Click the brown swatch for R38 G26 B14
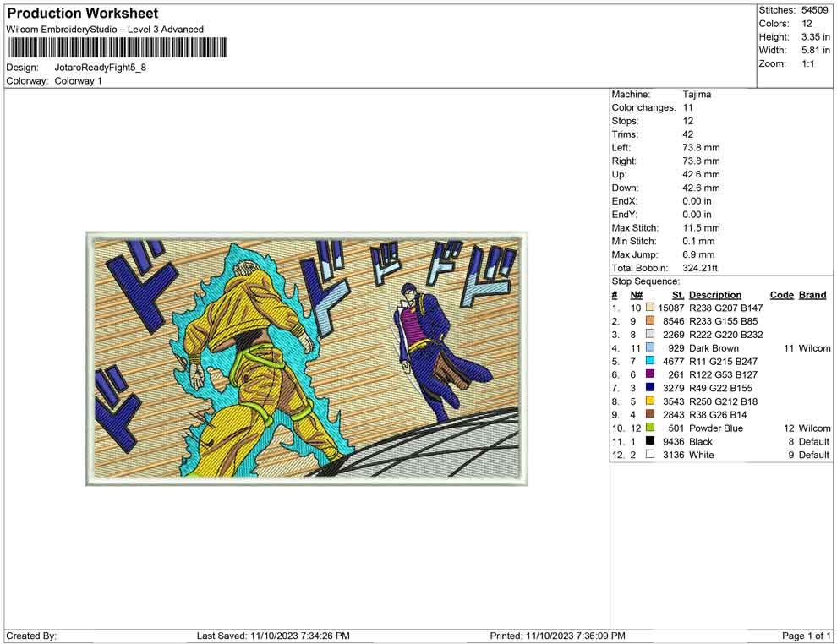Viewport: 837px width, 644px height. [x=650, y=414]
